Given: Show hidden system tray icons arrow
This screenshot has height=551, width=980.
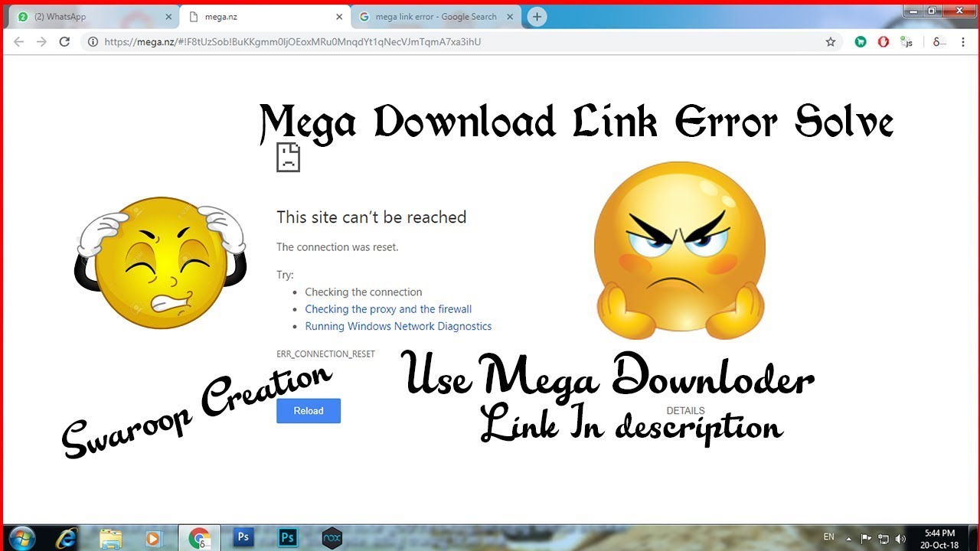Looking at the screenshot, I should tap(849, 539).
